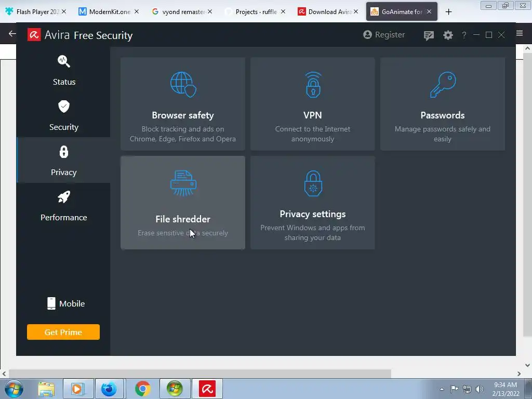Open the Windows Start menu
This screenshot has width=532, height=399.
point(14,389)
